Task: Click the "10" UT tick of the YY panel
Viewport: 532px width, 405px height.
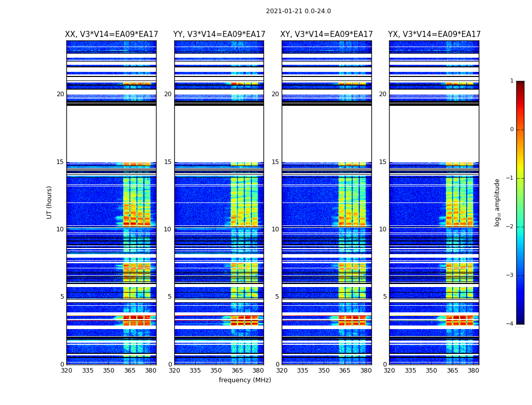Action: click(x=168, y=229)
